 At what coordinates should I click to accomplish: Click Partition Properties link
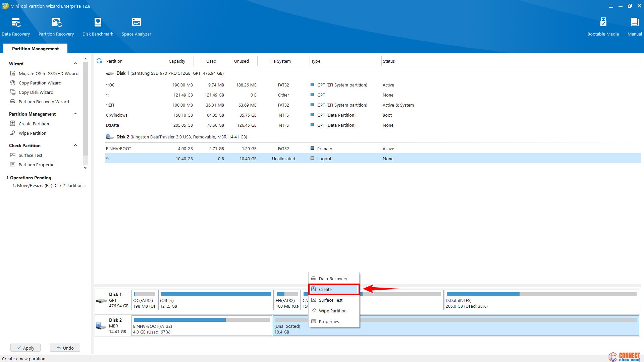click(x=38, y=165)
